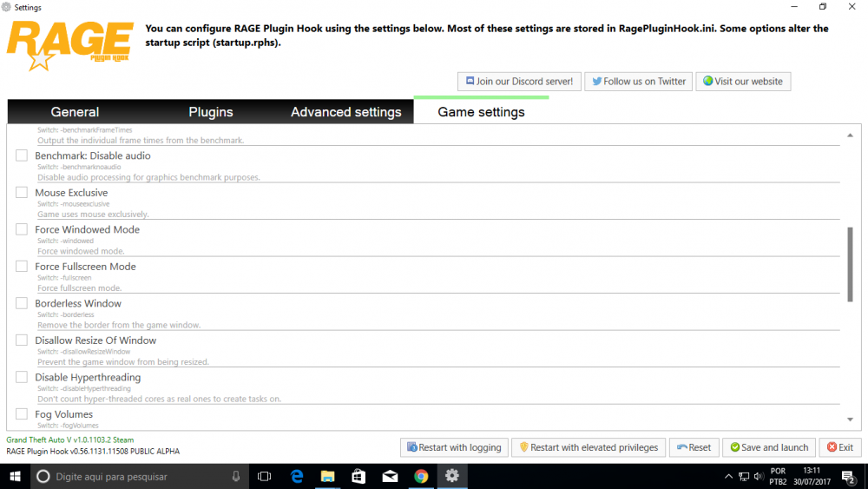Check the Fog Volumes option

[x=22, y=414]
